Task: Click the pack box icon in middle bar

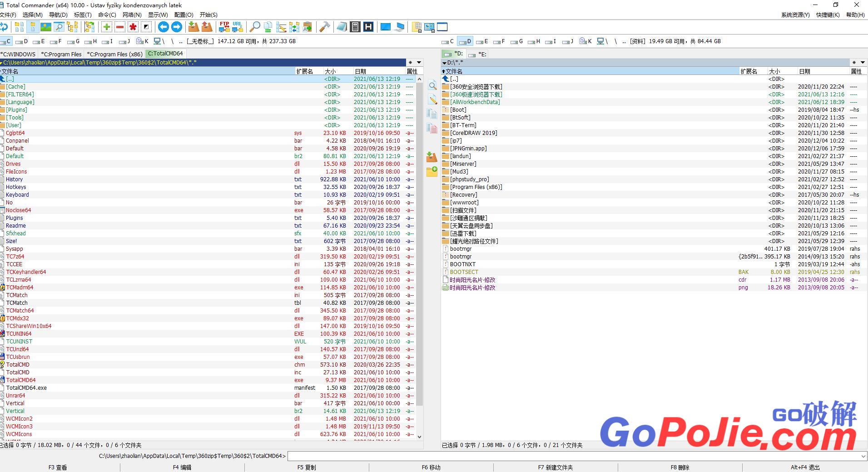Action: 432,157
